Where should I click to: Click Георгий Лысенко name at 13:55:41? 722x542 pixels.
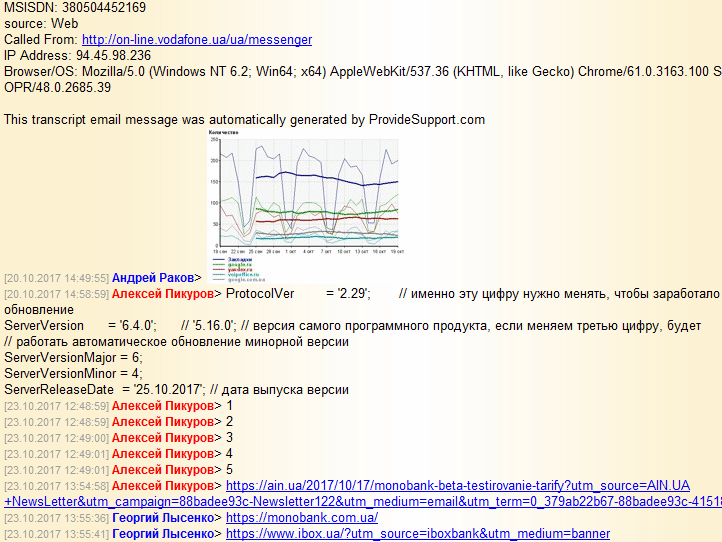pos(163,534)
